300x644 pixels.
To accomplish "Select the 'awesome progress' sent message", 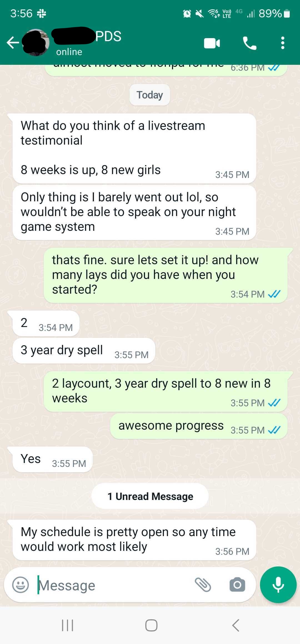I will click(199, 426).
